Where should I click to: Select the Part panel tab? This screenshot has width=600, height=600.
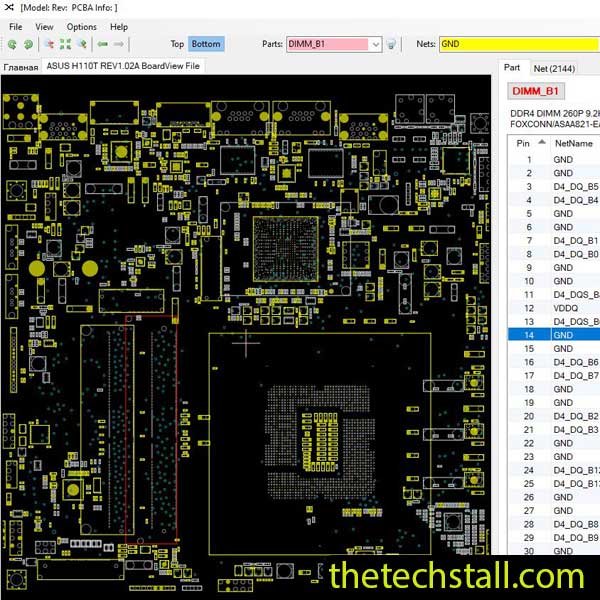pos(512,68)
